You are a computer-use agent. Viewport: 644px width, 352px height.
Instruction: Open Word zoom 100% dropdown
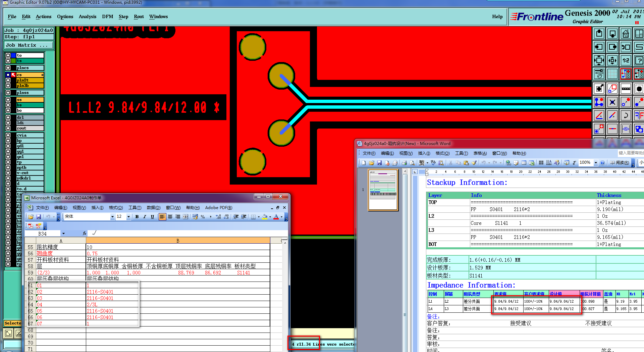tap(596, 163)
